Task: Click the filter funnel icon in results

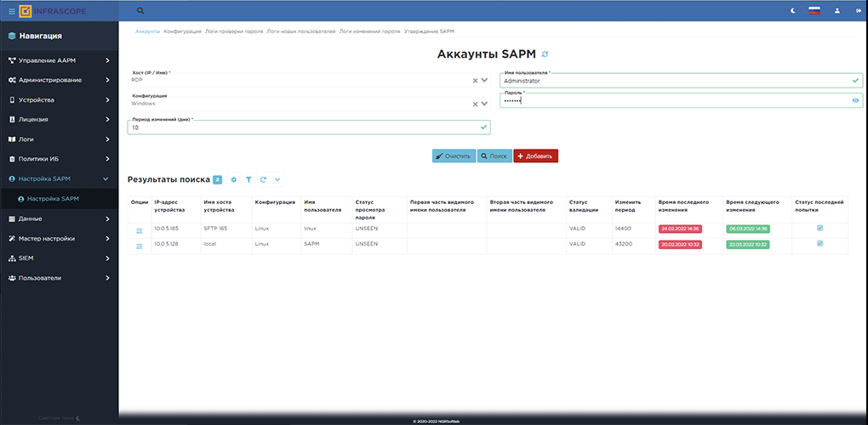Action: 248,180
